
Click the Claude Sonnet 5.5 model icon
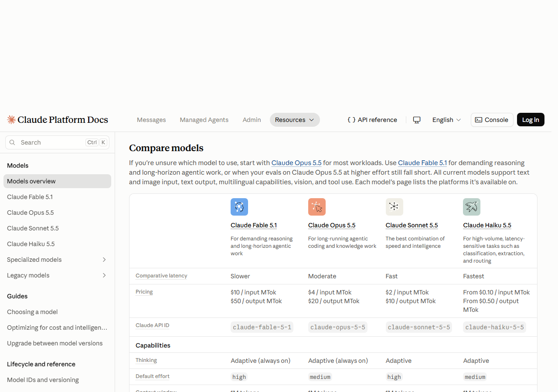395,207
